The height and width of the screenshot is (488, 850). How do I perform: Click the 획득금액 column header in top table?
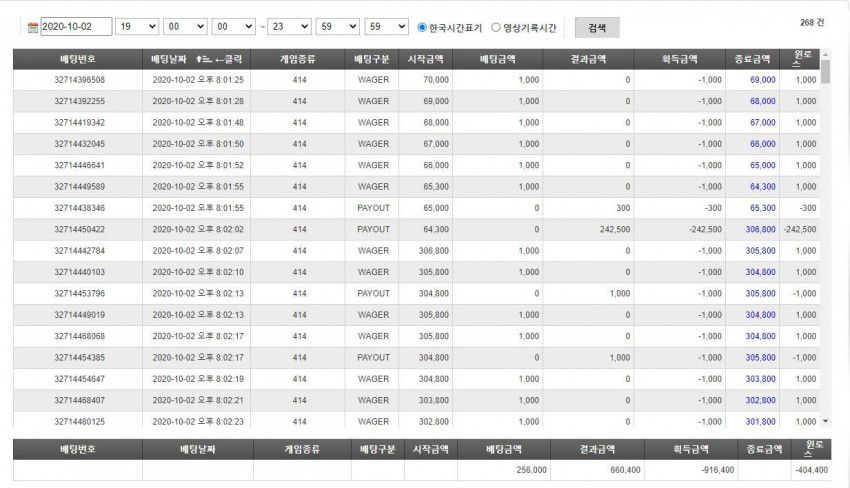click(679, 59)
